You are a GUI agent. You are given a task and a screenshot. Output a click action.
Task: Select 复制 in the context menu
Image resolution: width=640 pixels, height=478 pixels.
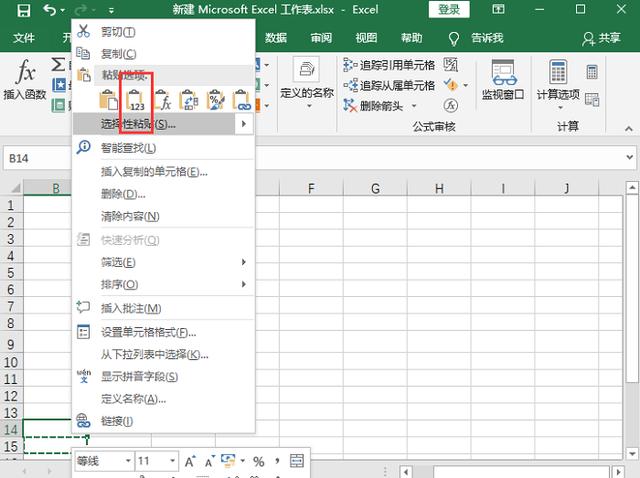[162, 53]
